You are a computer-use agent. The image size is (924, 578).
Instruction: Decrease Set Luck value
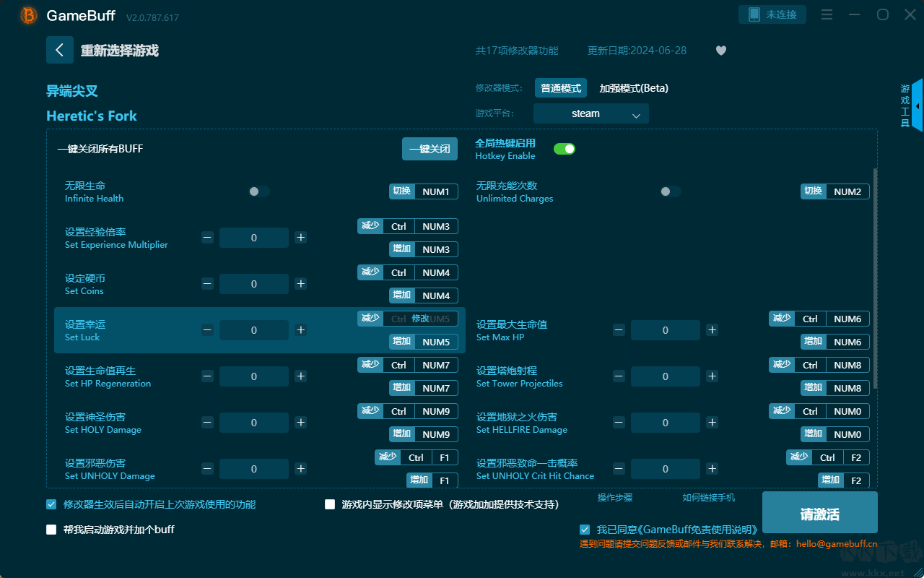tap(207, 330)
